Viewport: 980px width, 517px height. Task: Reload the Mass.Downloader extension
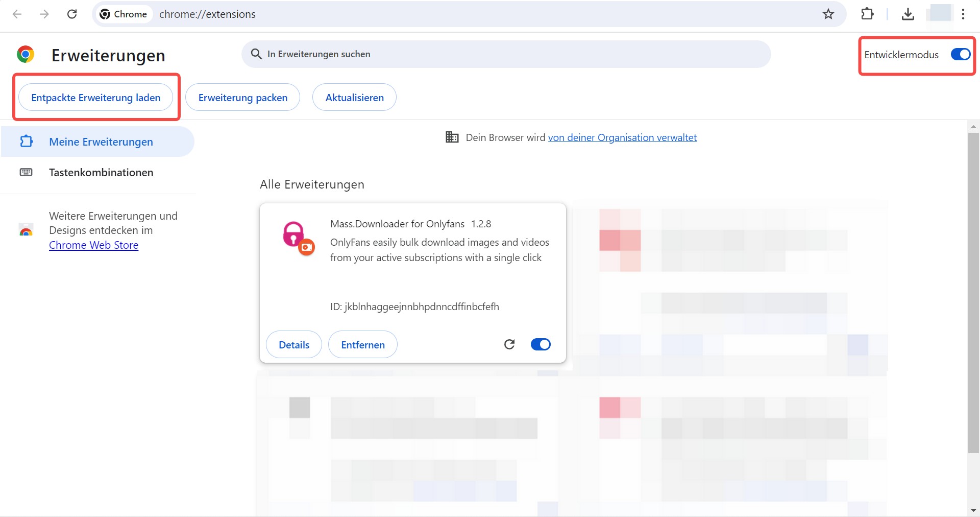[509, 344]
